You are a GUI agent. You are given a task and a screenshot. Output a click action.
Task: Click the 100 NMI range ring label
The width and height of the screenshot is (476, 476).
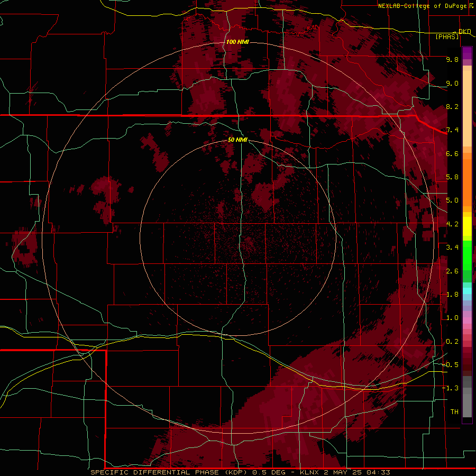coord(237,42)
